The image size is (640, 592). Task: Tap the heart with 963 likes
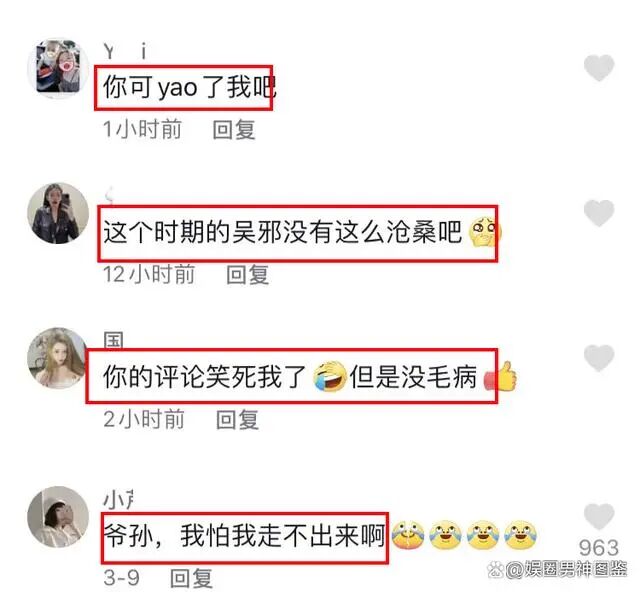click(599, 517)
